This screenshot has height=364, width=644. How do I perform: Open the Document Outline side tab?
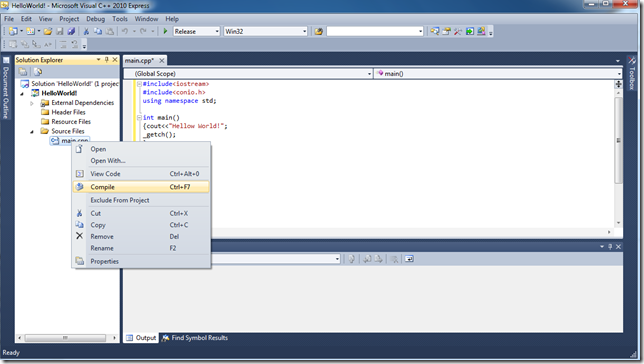pos(6,88)
